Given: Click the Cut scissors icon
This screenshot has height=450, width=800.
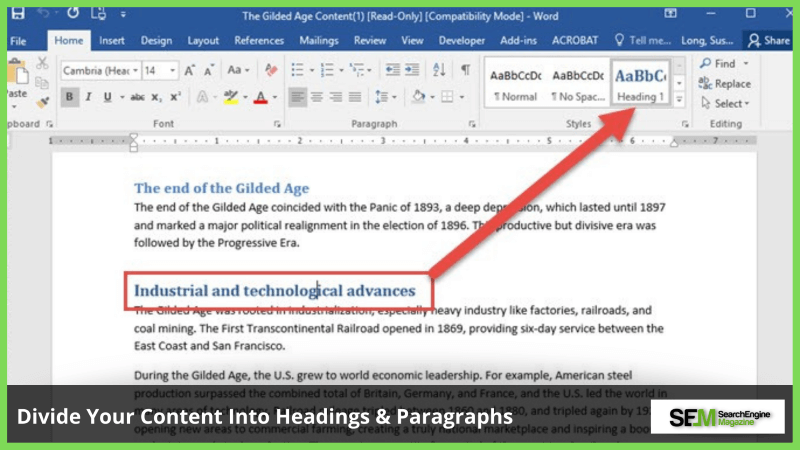Looking at the screenshot, I should (42, 63).
